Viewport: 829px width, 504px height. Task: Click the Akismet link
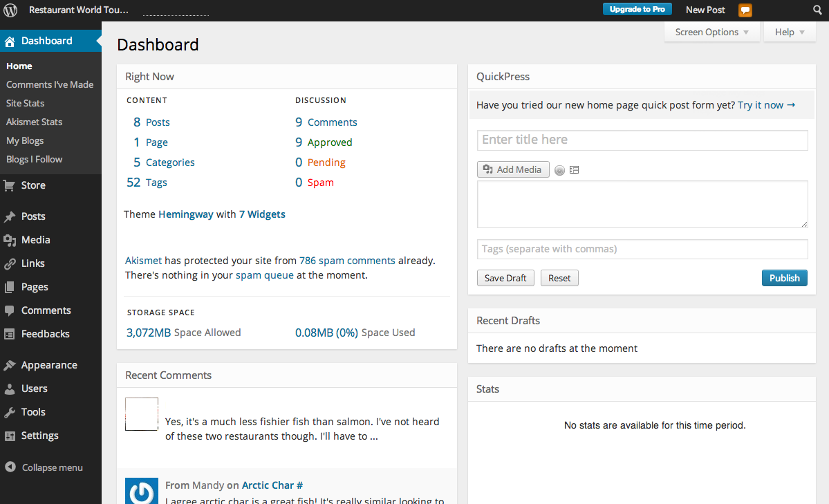(143, 261)
